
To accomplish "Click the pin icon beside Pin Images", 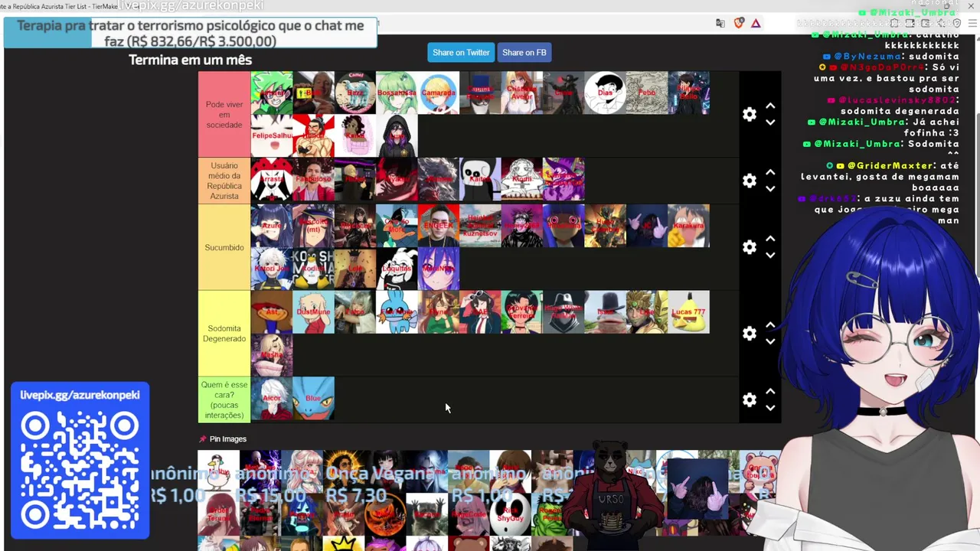I will (x=202, y=439).
